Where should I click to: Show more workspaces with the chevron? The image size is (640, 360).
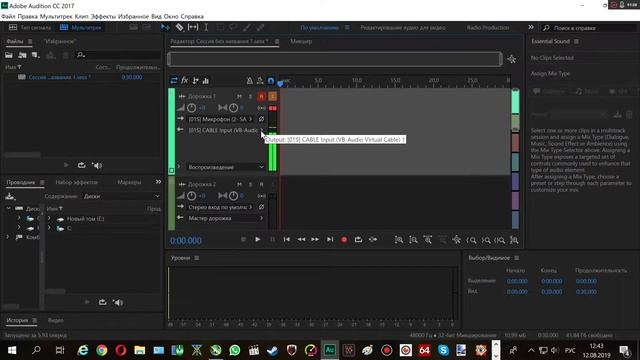pos(531,27)
